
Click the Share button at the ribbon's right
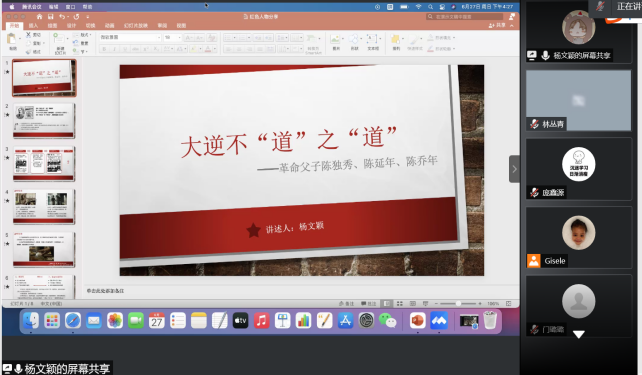click(x=497, y=25)
